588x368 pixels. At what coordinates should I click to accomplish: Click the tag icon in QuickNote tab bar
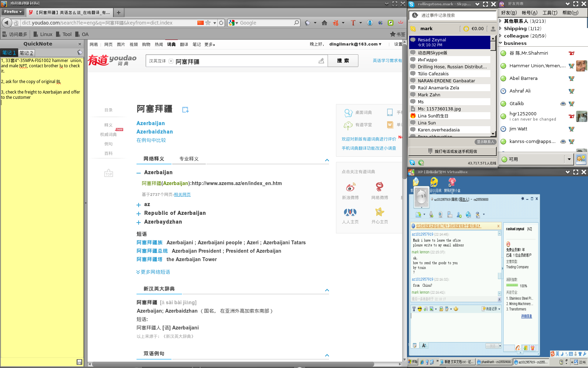pyautogui.click(x=80, y=53)
